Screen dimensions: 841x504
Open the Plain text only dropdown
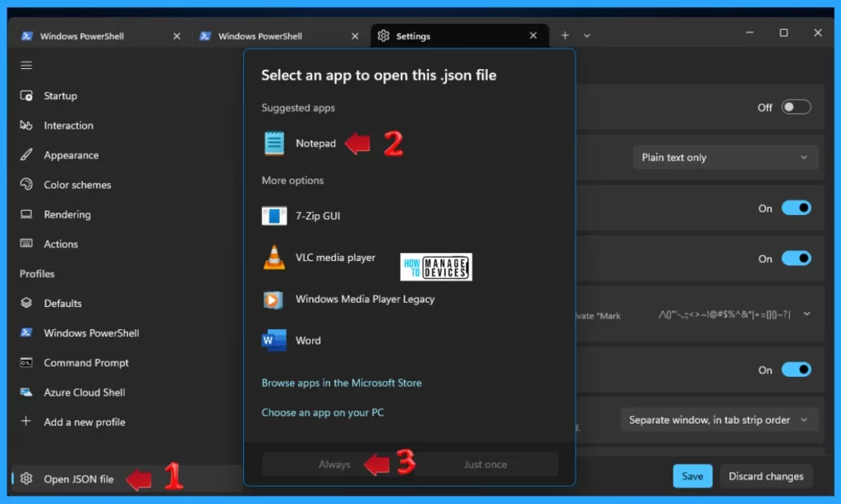click(x=725, y=158)
